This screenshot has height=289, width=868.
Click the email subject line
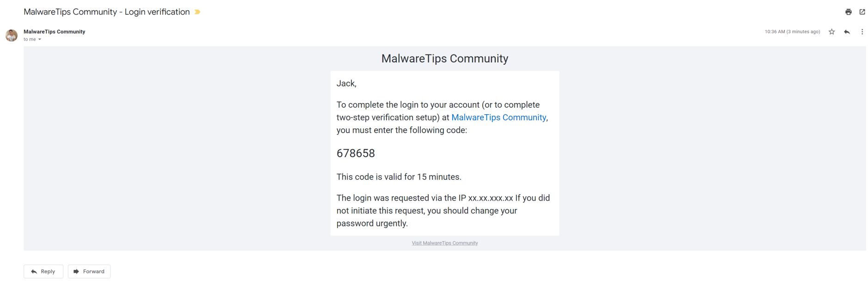(106, 12)
